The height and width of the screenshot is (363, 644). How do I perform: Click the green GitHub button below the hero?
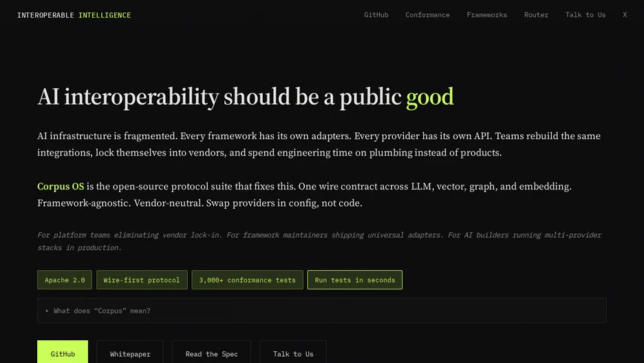click(x=63, y=353)
